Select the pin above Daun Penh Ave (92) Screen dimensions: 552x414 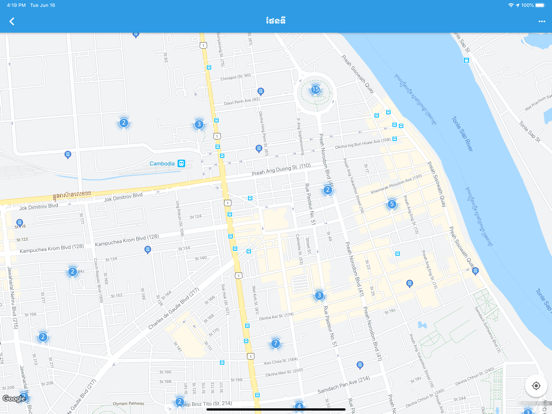click(x=261, y=92)
